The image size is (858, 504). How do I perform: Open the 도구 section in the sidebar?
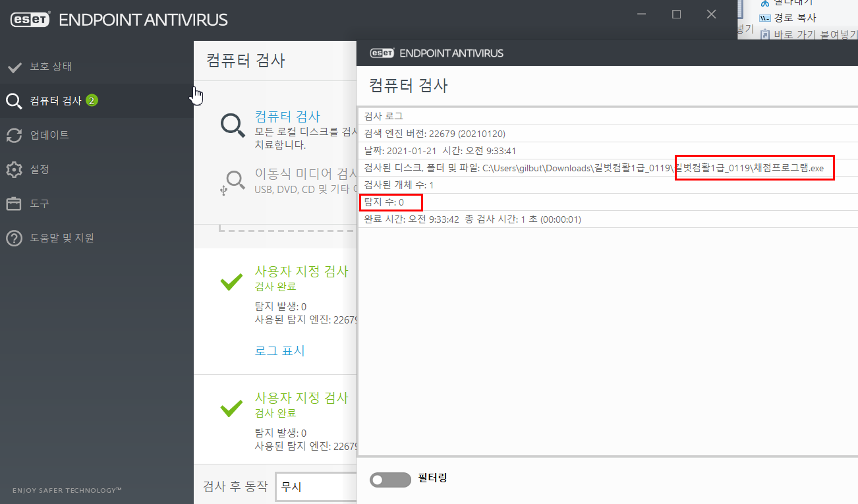(x=40, y=204)
